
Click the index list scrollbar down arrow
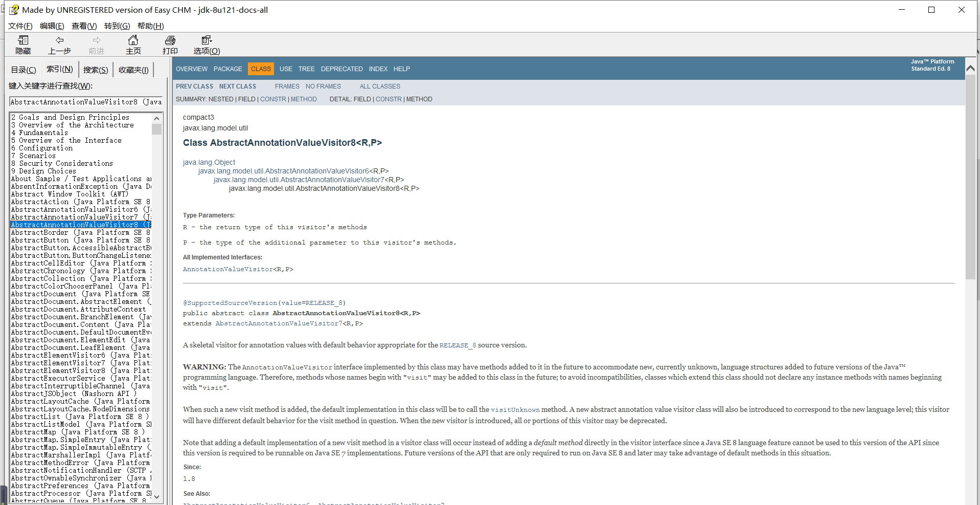[156, 496]
